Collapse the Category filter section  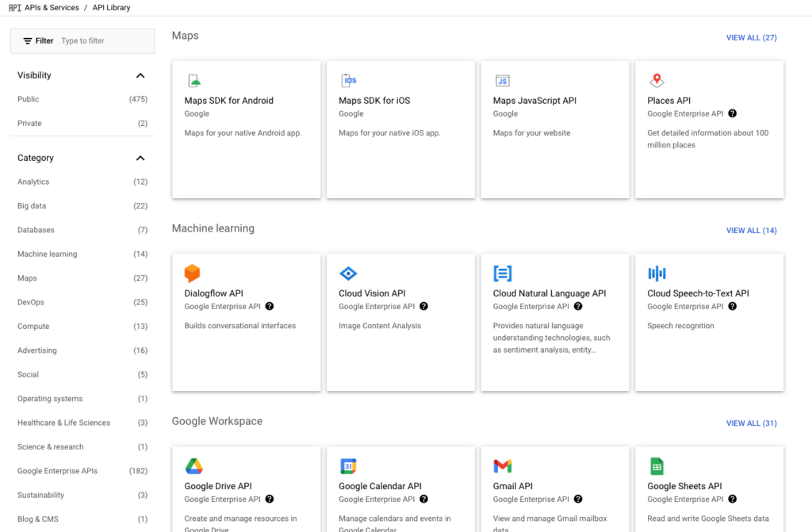coord(140,158)
